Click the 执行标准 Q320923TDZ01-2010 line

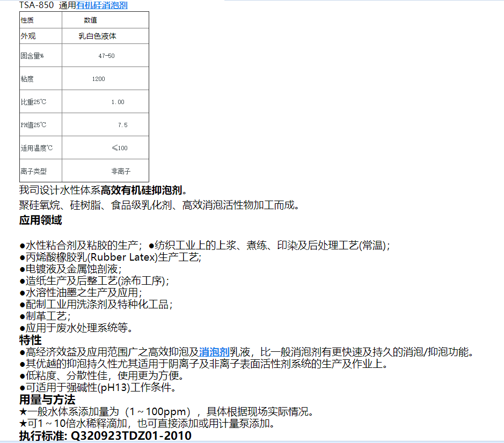point(105,435)
